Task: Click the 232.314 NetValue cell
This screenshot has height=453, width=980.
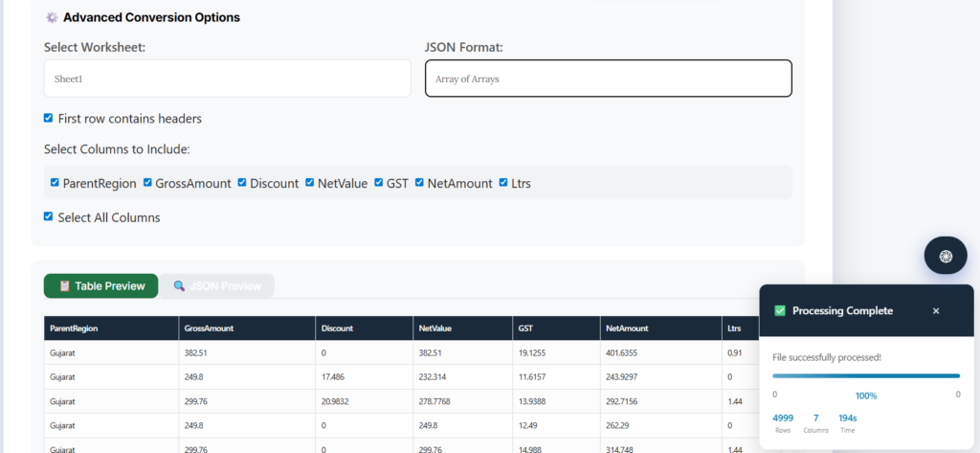Action: pyautogui.click(x=462, y=377)
